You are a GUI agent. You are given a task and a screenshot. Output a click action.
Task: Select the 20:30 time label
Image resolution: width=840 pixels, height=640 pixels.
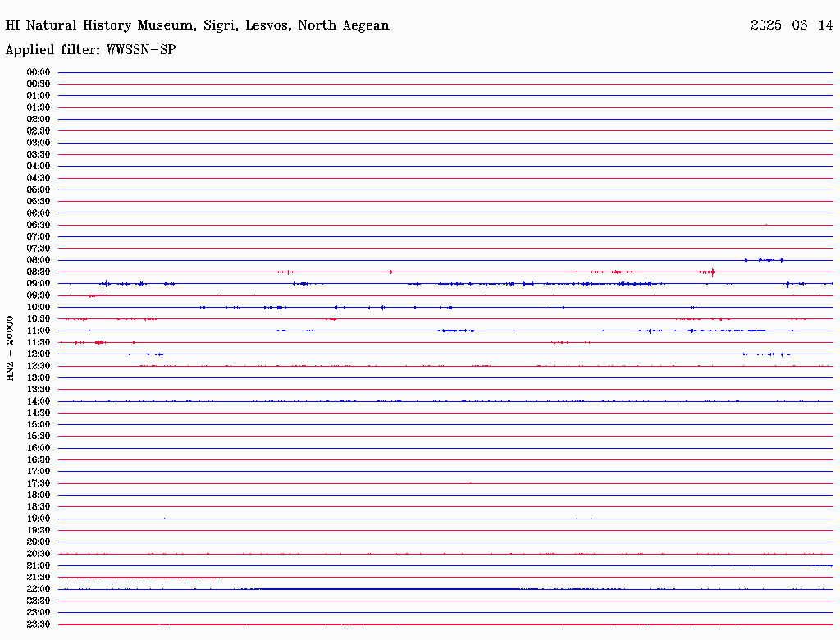click(39, 554)
